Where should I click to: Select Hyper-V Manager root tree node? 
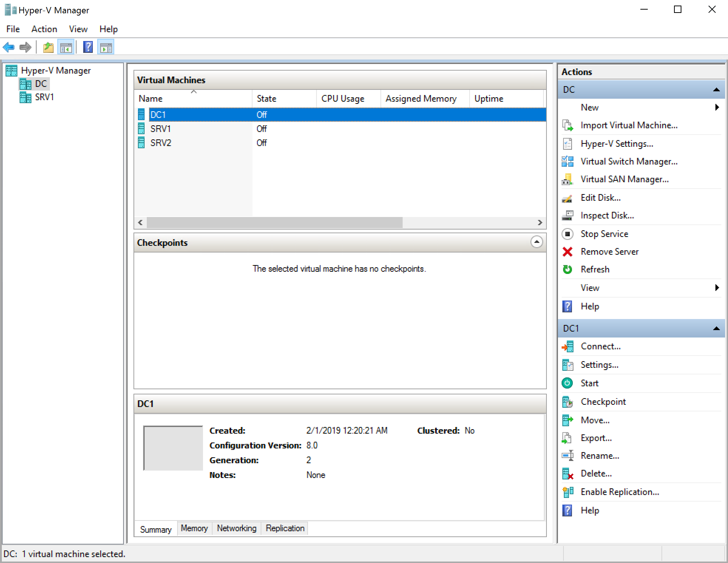pos(55,70)
